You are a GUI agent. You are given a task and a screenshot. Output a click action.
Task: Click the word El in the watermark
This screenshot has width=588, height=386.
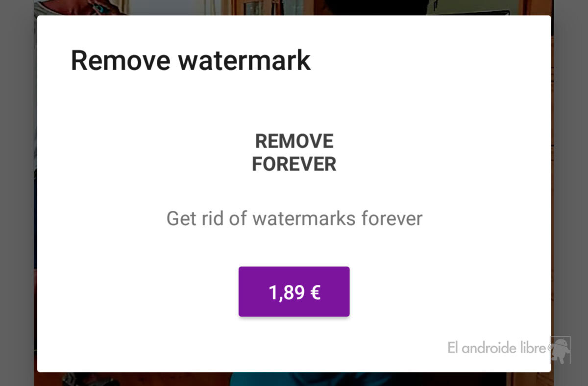coord(453,348)
